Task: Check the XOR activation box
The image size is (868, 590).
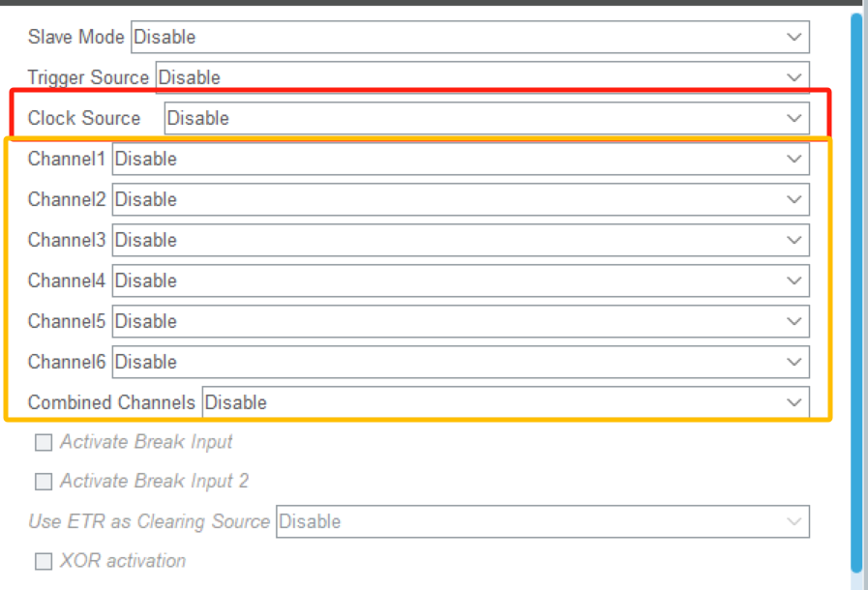Action: point(44,561)
